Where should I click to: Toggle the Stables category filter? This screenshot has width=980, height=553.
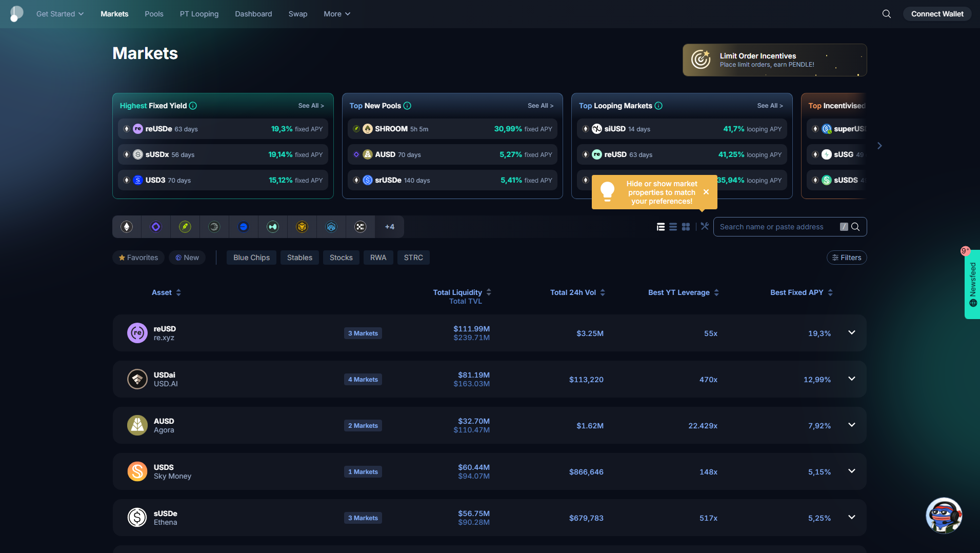point(299,258)
